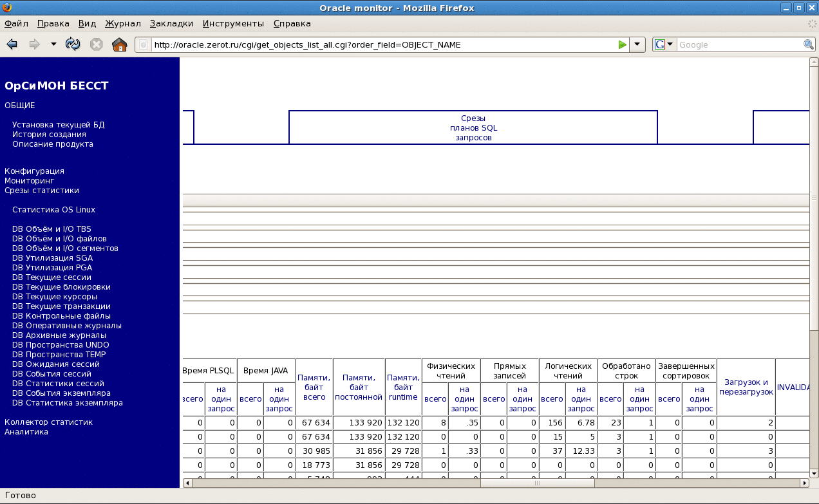Click the Срезы планов SQL запросов box
This screenshot has height=504, width=819.
point(473,127)
